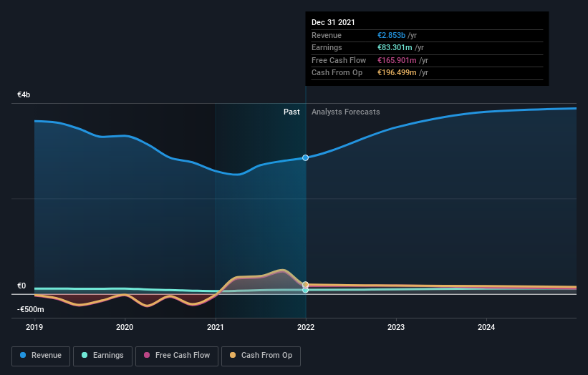The height and width of the screenshot is (375, 588).
Task: Toggle the Free Cash Flow legend series
Action: point(177,356)
